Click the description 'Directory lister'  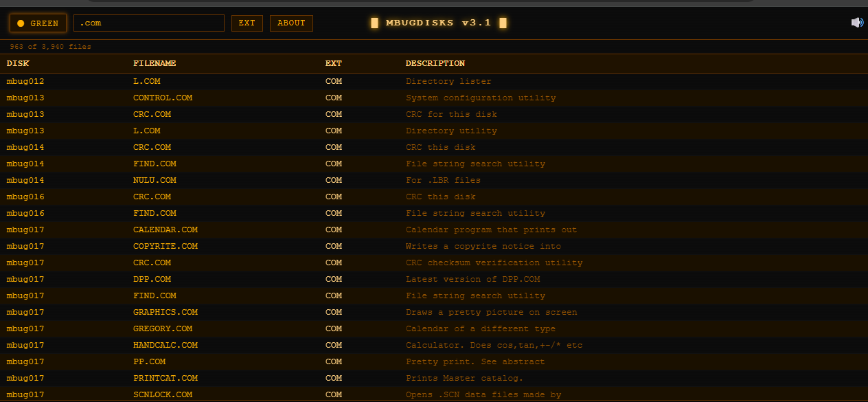pos(448,81)
